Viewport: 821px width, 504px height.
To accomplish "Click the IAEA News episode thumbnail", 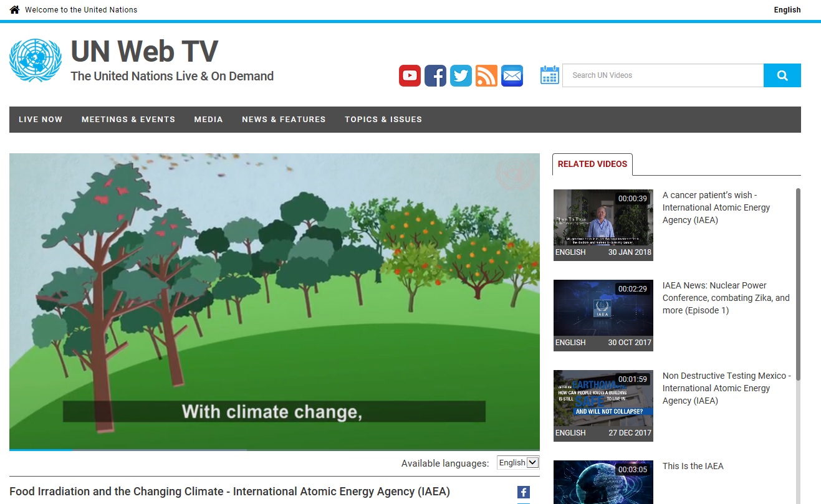I will pos(603,315).
